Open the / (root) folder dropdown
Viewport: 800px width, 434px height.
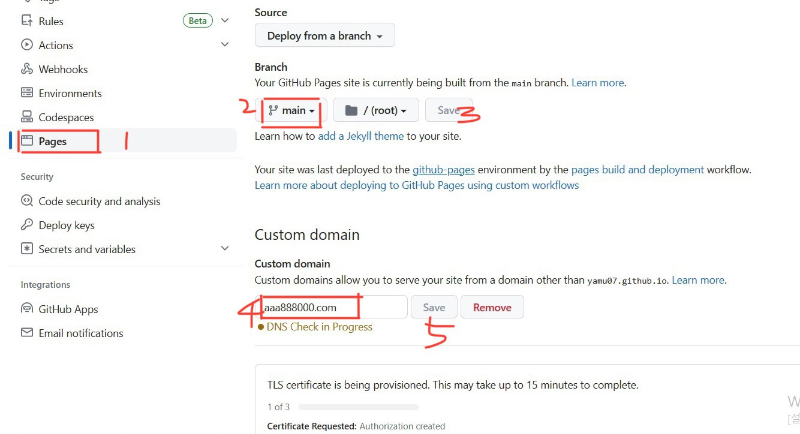[376, 110]
